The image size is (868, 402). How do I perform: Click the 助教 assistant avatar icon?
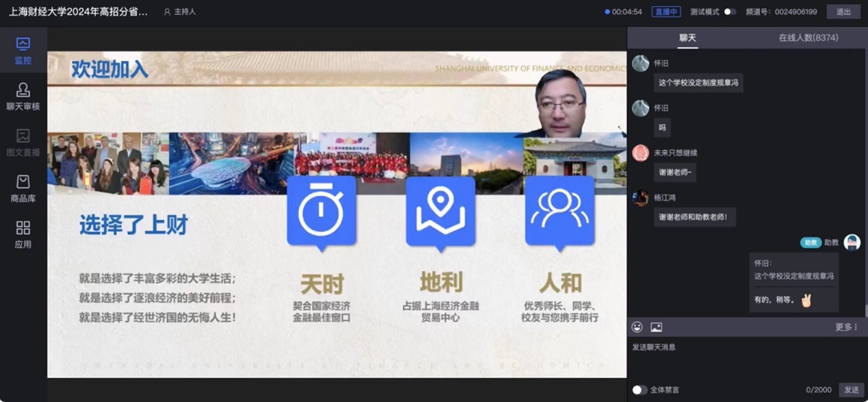coord(852,242)
